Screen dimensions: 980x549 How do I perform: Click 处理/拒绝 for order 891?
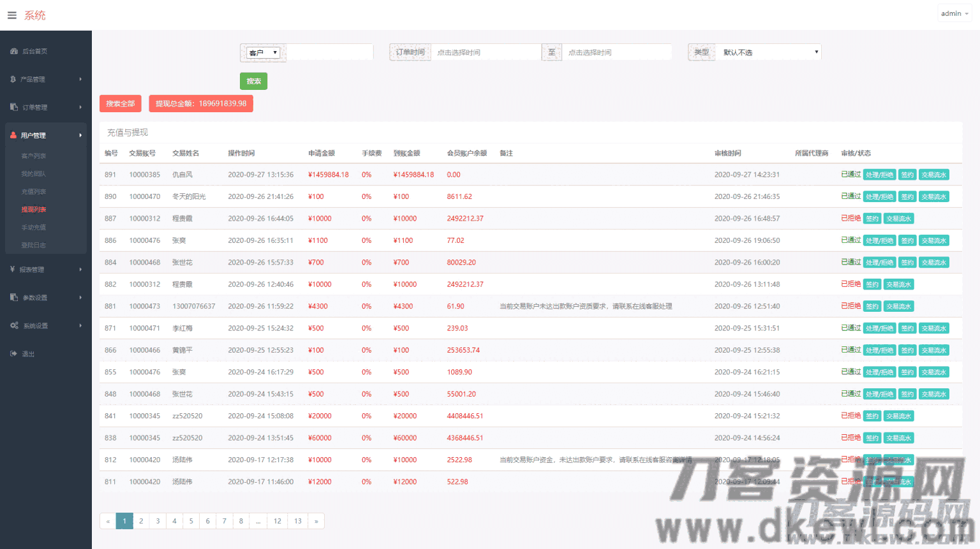[x=879, y=175]
